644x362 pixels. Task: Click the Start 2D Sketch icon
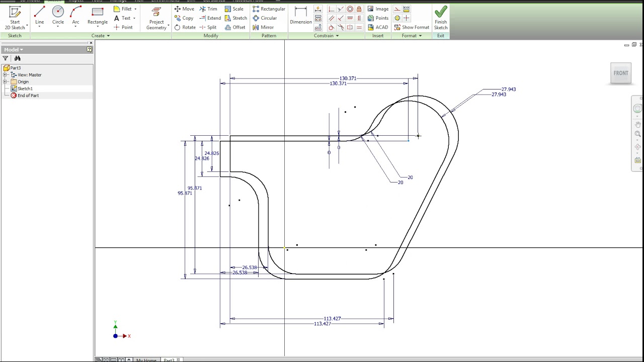15,12
